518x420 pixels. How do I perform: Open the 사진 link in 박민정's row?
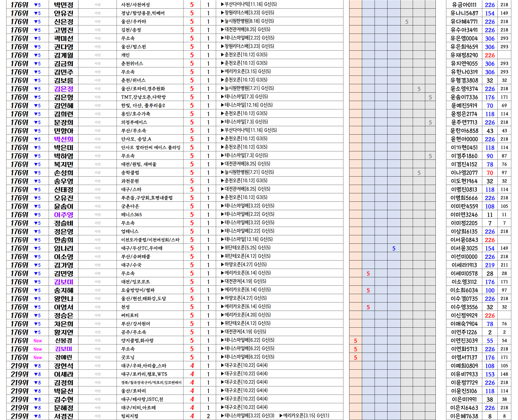coord(97,5)
